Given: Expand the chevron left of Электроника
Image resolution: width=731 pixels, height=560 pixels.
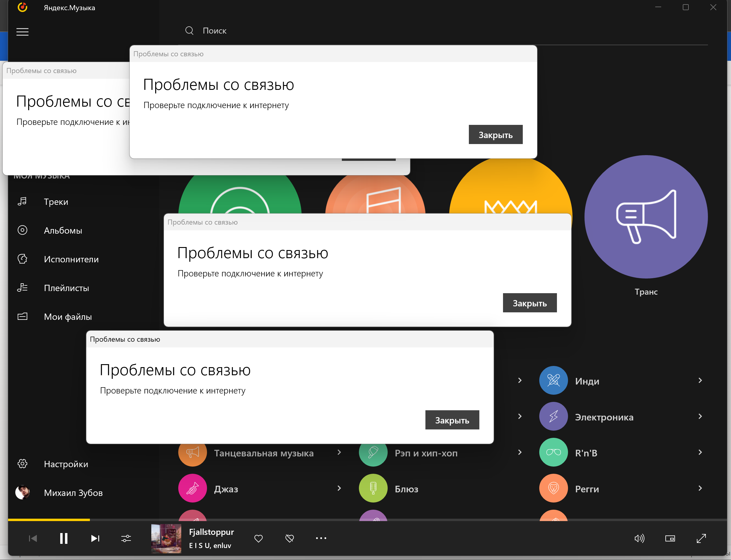Looking at the screenshot, I should coord(519,416).
